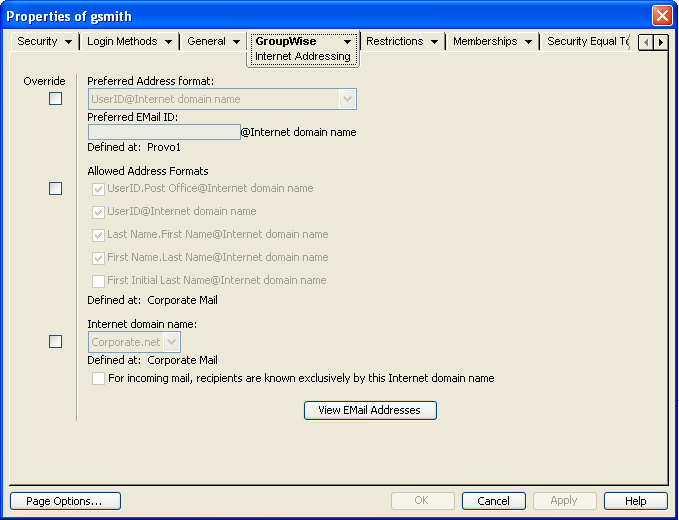Switch to the Memberships tab
Viewport: 679px width, 520px height.
point(485,41)
